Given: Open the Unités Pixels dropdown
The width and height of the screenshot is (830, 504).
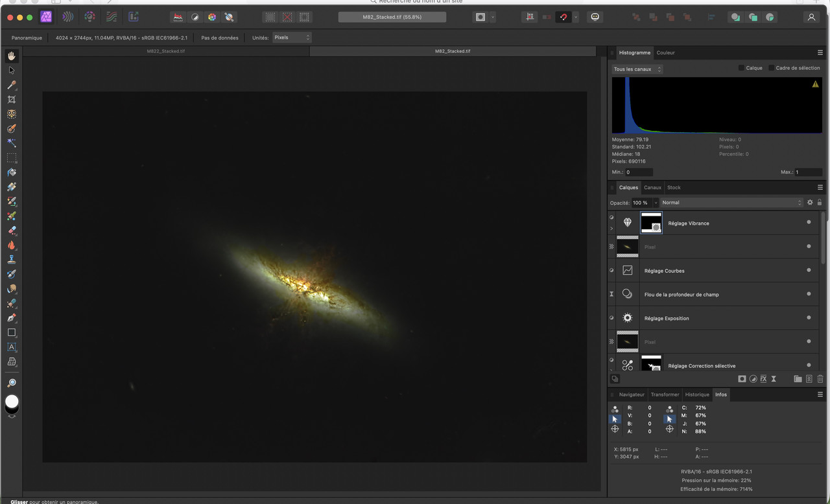Looking at the screenshot, I should [x=292, y=38].
